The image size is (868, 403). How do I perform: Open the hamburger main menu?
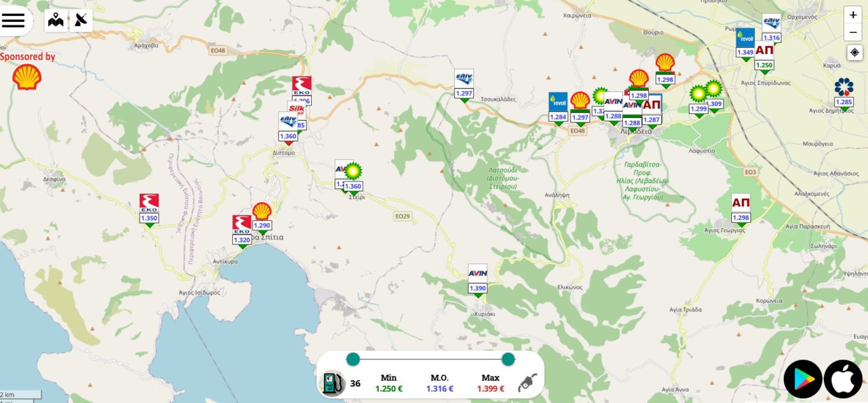click(13, 20)
